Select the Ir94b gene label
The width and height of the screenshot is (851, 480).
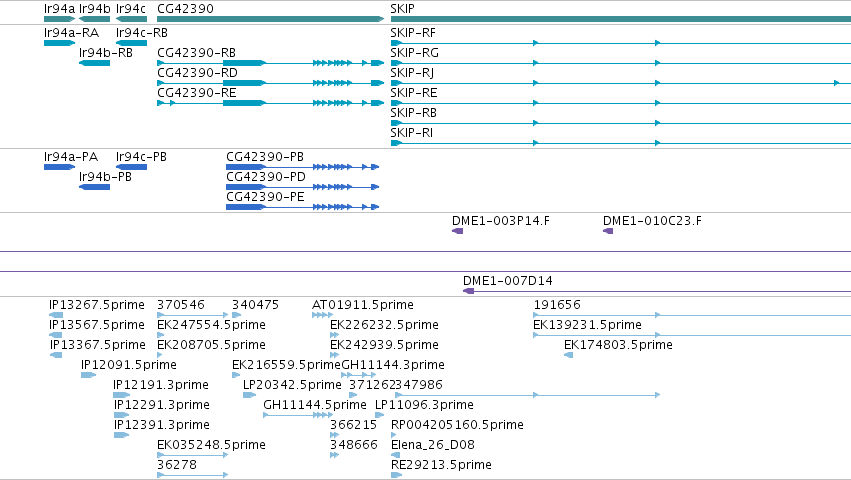point(94,9)
